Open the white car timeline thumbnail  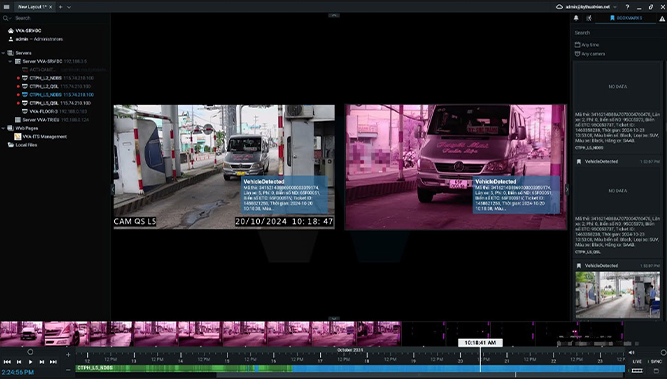[66, 333]
